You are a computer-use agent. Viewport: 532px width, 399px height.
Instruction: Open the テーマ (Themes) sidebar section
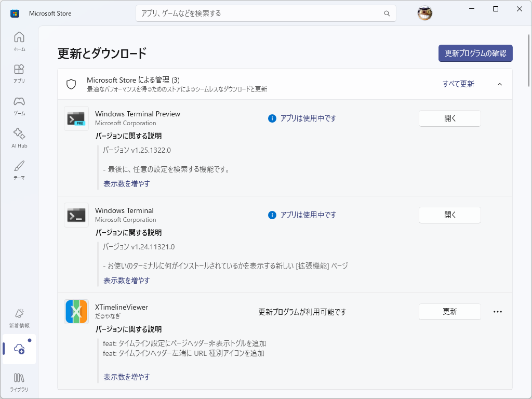19,170
